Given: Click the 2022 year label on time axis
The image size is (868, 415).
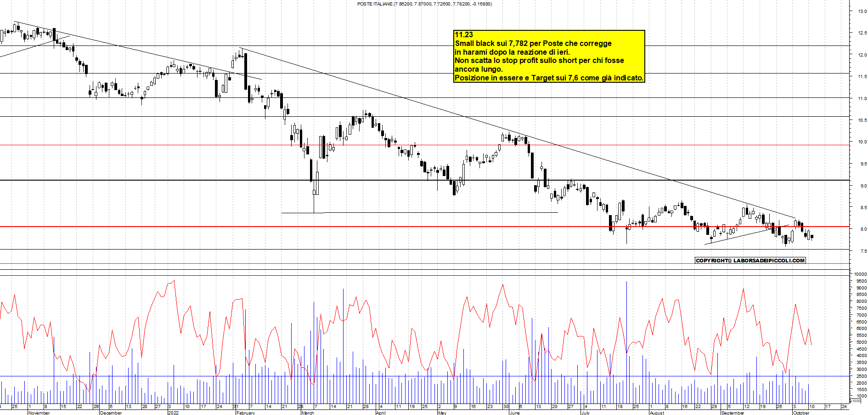Looking at the screenshot, I should coord(173,413).
